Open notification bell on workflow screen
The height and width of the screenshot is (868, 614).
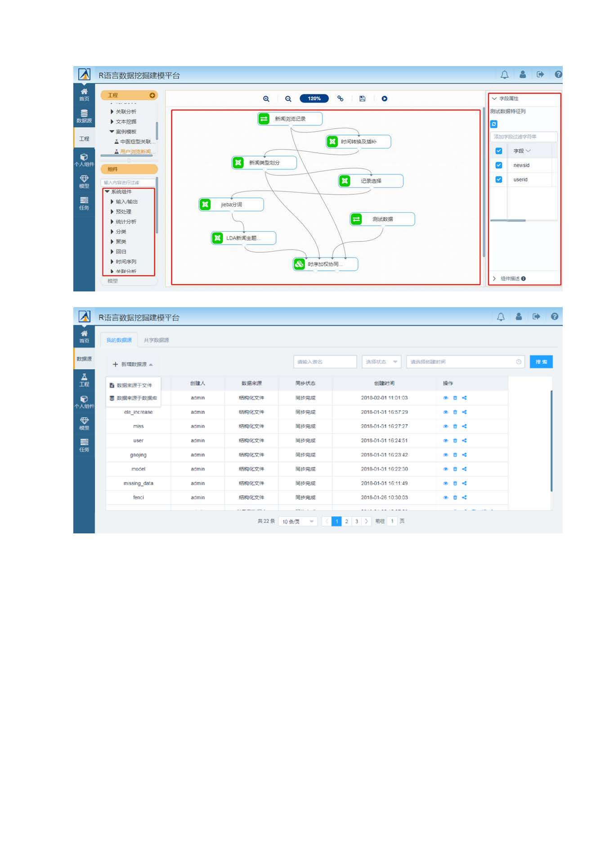coord(505,75)
